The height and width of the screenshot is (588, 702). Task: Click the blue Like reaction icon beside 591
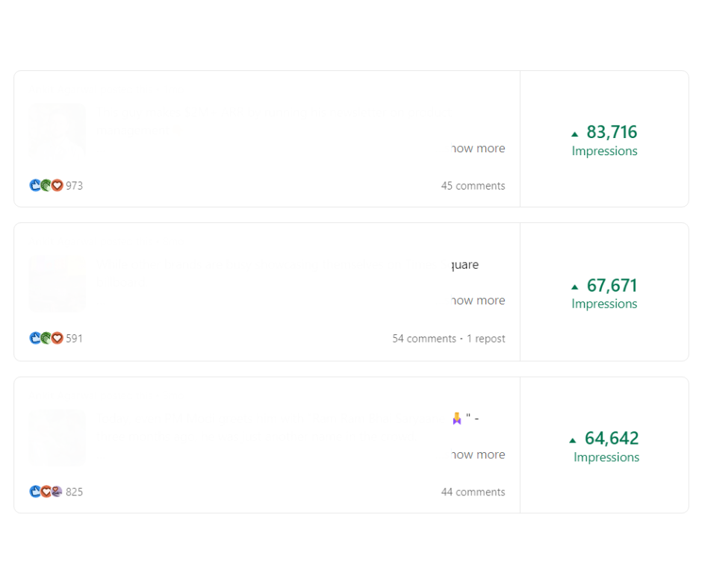pos(35,338)
